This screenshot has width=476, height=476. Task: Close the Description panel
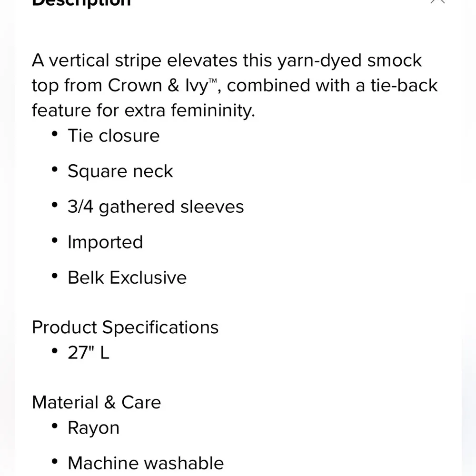click(x=437, y=1)
